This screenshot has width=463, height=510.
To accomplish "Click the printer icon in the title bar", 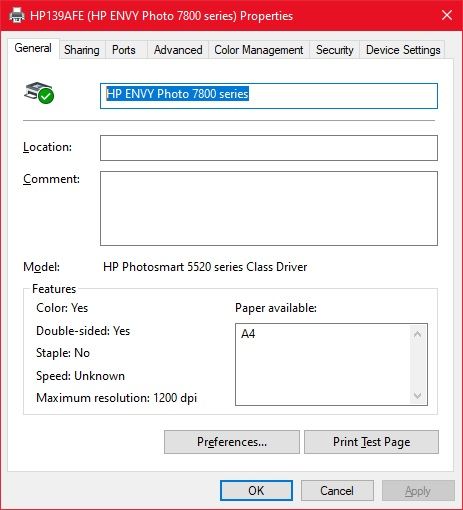I will coord(17,15).
